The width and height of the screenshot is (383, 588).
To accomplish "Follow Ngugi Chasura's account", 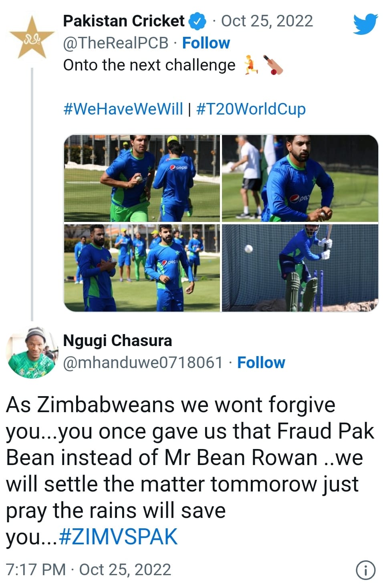I will (261, 362).
